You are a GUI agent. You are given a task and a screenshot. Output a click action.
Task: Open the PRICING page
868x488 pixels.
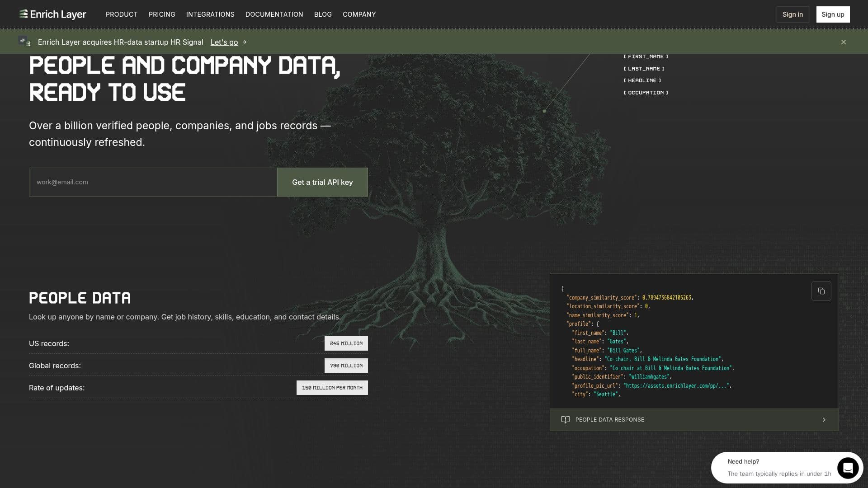[x=162, y=14]
